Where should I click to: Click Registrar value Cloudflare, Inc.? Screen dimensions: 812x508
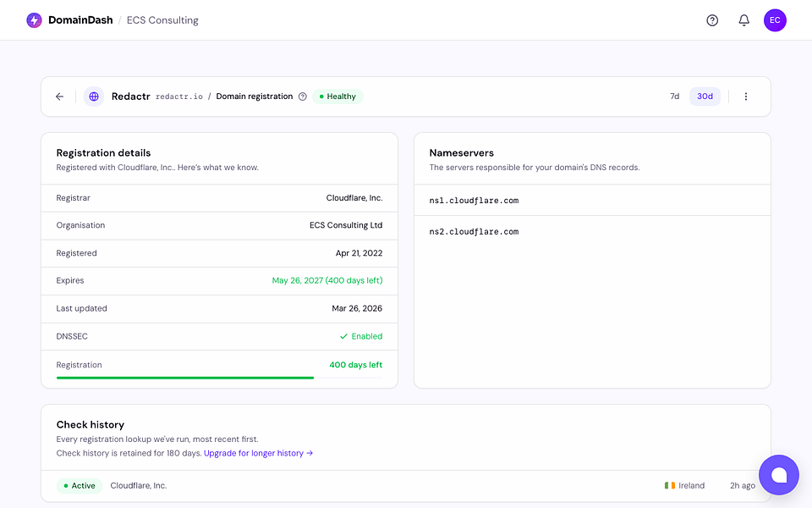pyautogui.click(x=354, y=198)
